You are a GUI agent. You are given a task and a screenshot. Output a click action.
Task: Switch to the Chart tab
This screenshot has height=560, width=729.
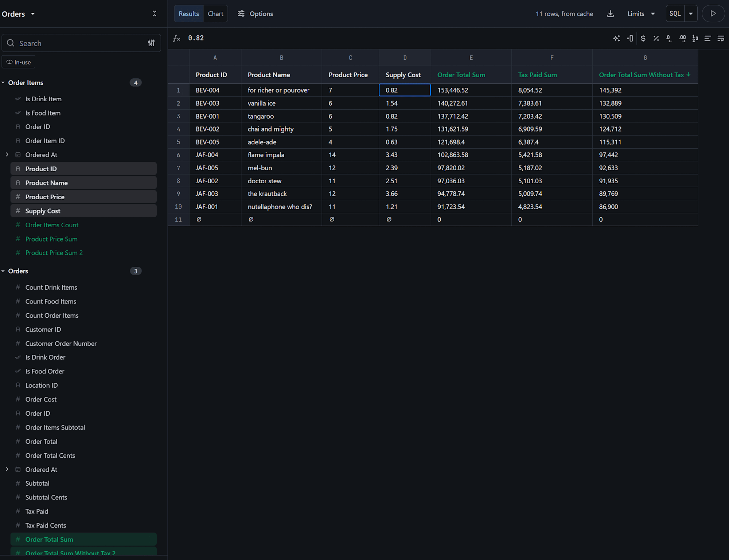tap(215, 13)
